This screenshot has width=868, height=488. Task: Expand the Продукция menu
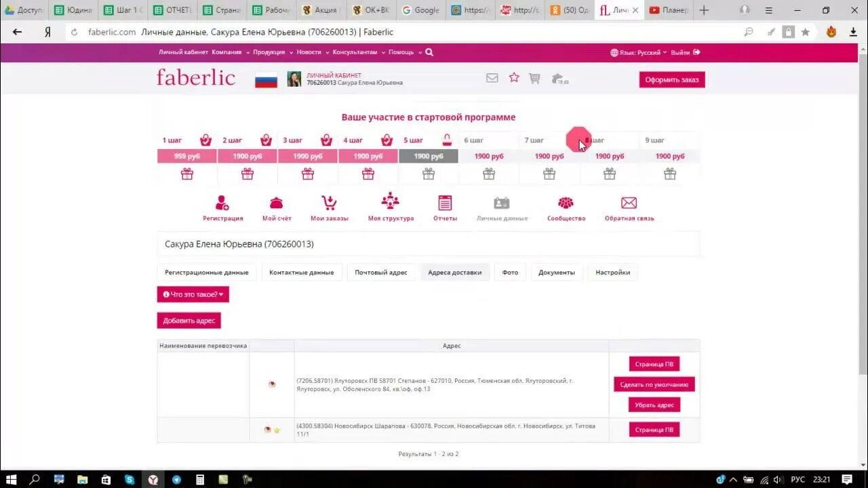click(x=273, y=52)
